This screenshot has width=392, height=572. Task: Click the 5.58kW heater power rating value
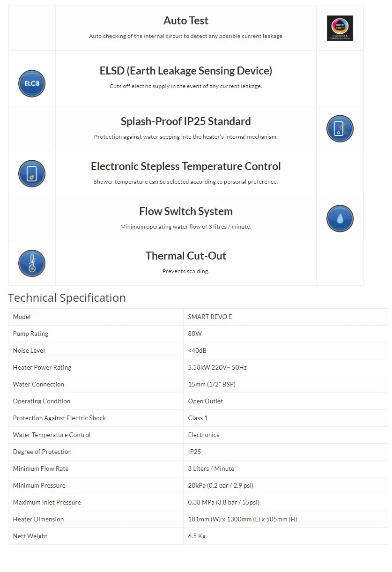[217, 367]
